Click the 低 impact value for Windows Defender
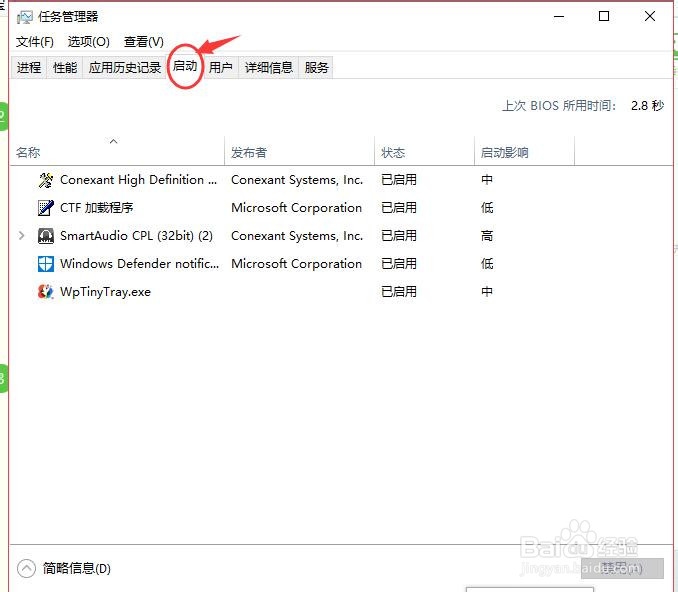Image resolution: width=678 pixels, height=592 pixels. point(487,264)
